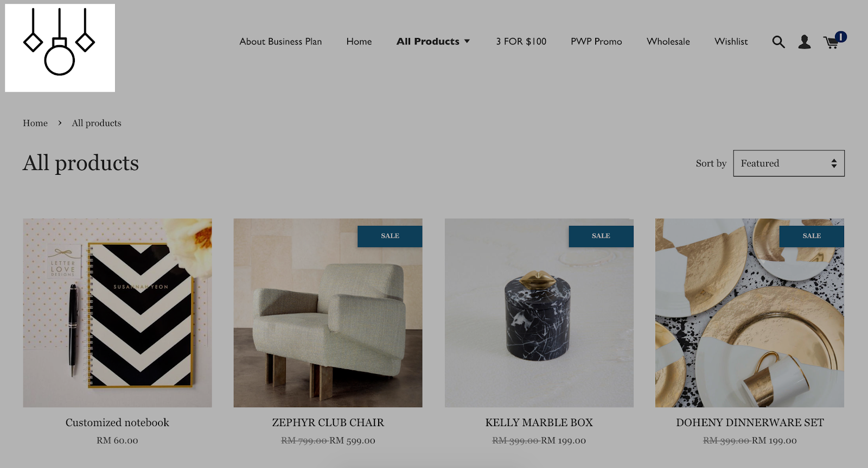
Task: Expand the All Products dropdown menu
Action: [x=433, y=42]
